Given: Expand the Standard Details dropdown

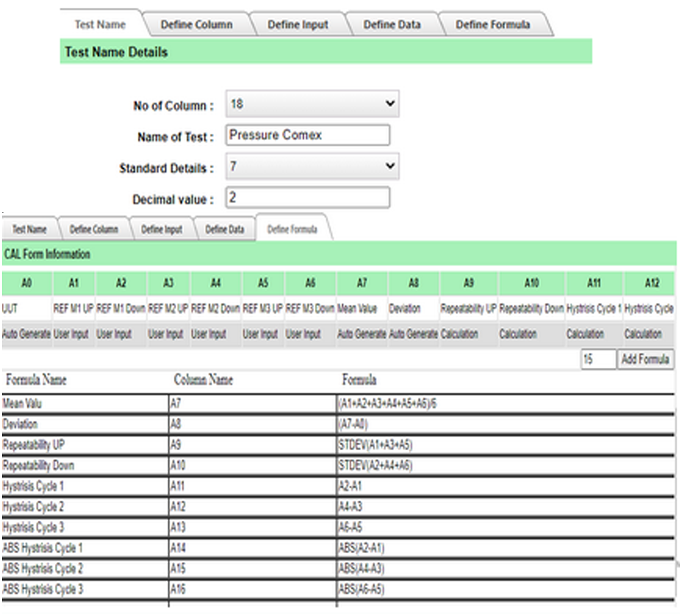Looking at the screenshot, I should (312, 166).
